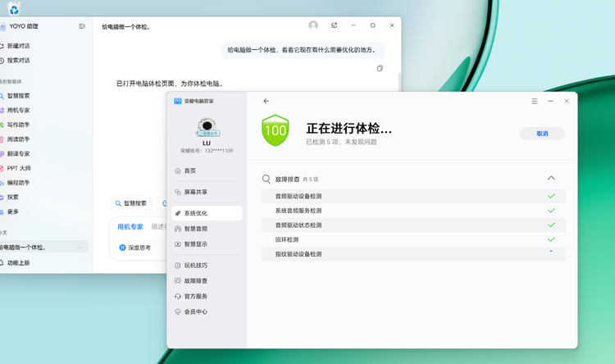615x364 pixels.
Task: Click the 荣耀电脑管家 logo icon
Action: click(178, 101)
